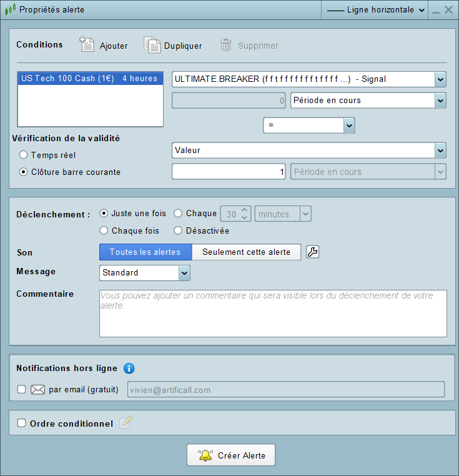Click the Notifications hors ligne info icon

[129, 368]
